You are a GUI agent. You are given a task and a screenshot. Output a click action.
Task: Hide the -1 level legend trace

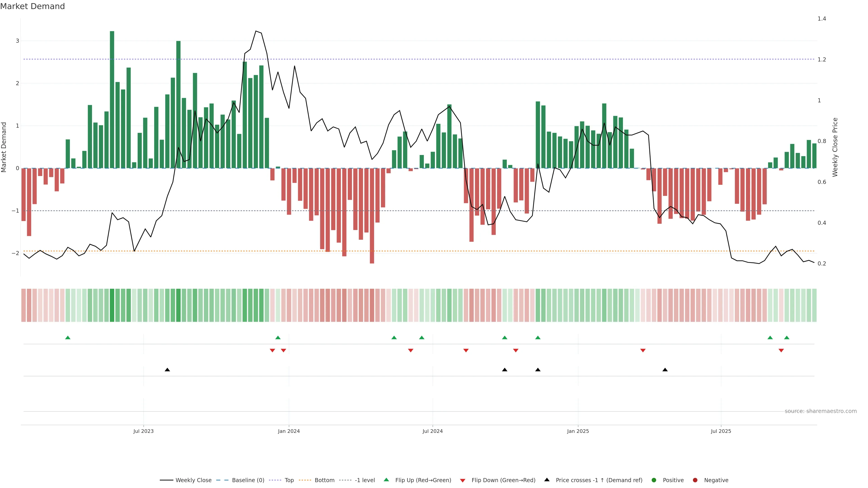tap(365, 480)
